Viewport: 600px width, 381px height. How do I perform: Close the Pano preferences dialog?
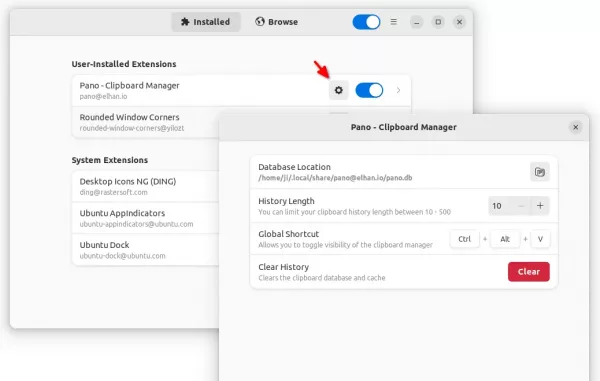(576, 127)
